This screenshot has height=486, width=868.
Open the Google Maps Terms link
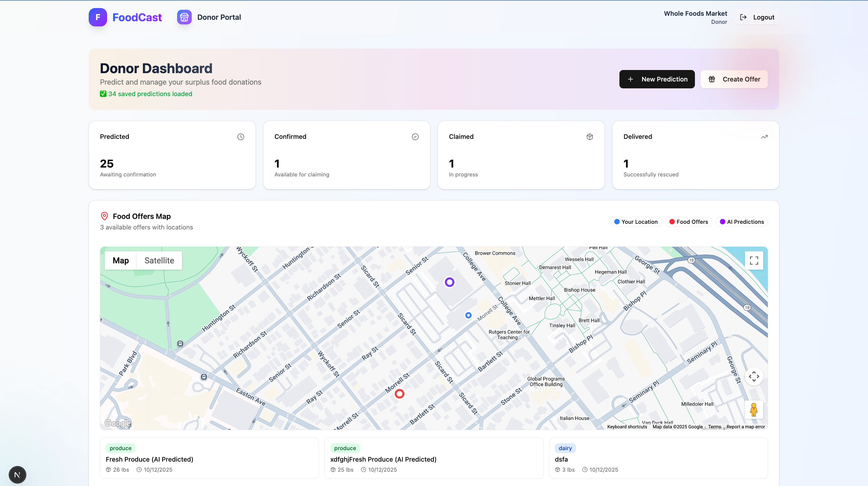[714, 427]
